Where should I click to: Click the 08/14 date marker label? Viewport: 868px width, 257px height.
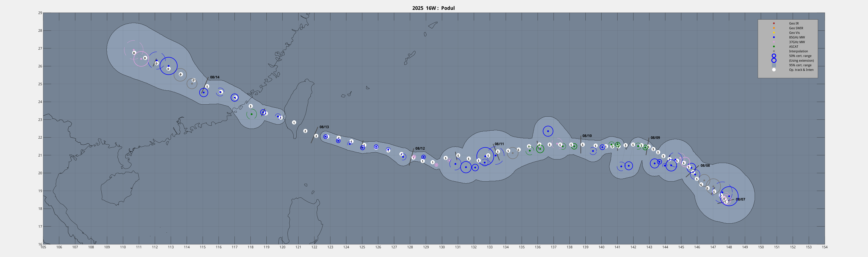pyautogui.click(x=215, y=77)
